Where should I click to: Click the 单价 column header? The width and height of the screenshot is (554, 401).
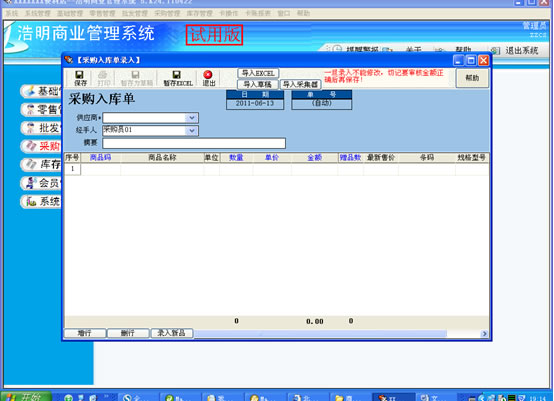(x=272, y=158)
